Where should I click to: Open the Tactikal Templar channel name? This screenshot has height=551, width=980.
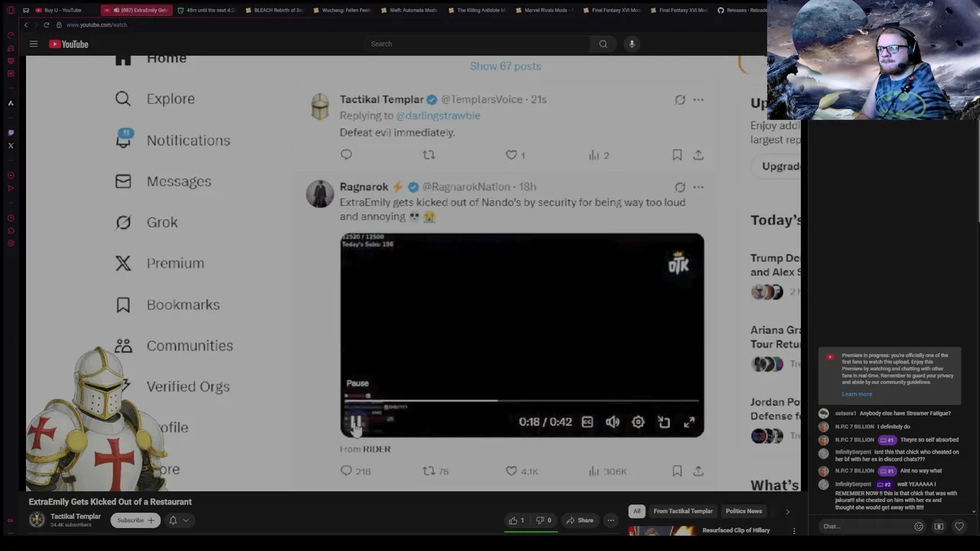[x=75, y=517]
